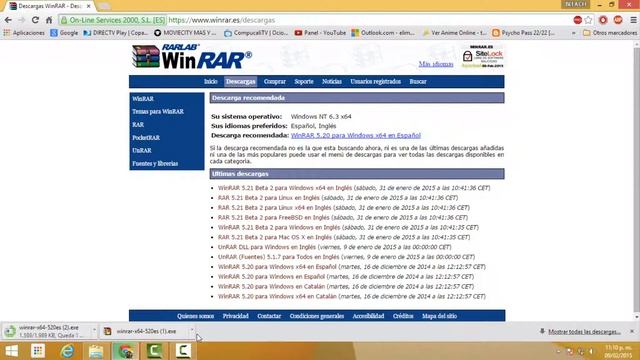640x360 pixels.
Task: Open WinRAR 5.21 Beta 2 Windows x64 Inglés link
Action: pyautogui.click(x=285, y=188)
